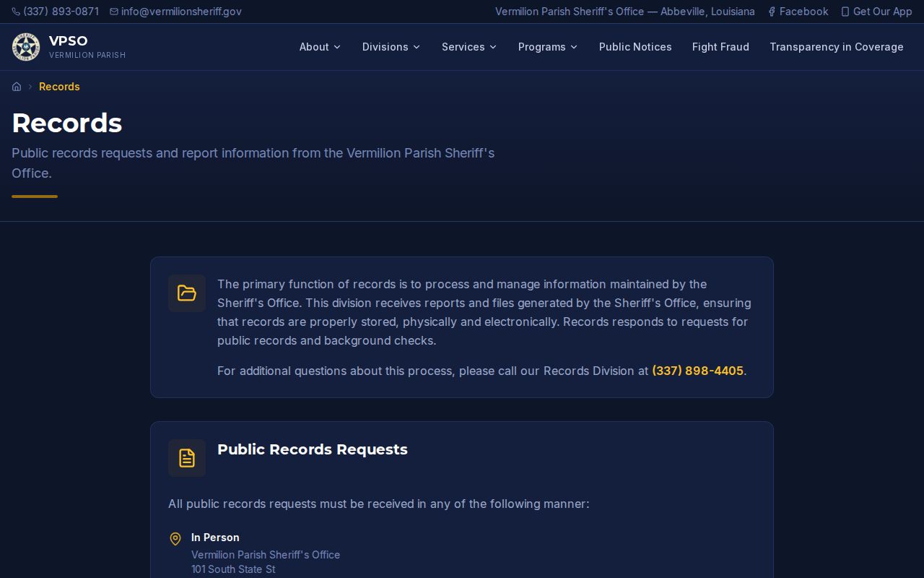This screenshot has height=578, width=924.
Task: Click the page subtitle about public records requests
Action: (253, 163)
